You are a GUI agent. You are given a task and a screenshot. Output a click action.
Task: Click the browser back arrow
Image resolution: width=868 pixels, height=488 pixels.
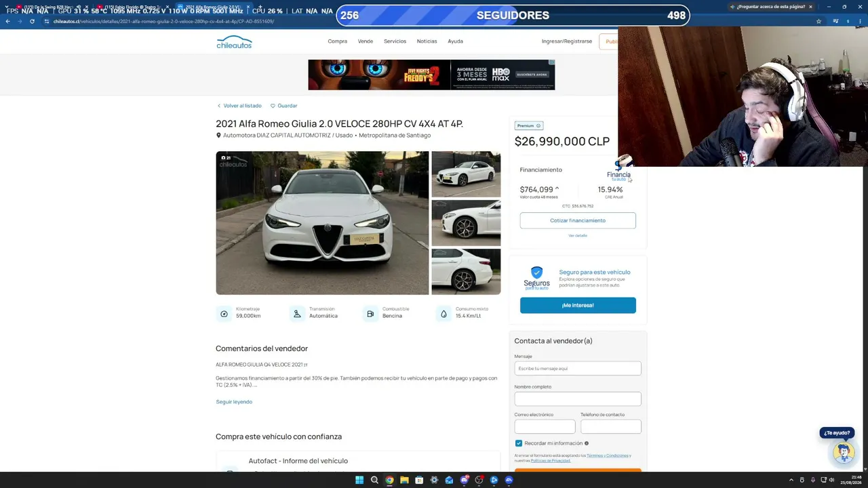pyautogui.click(x=7, y=21)
